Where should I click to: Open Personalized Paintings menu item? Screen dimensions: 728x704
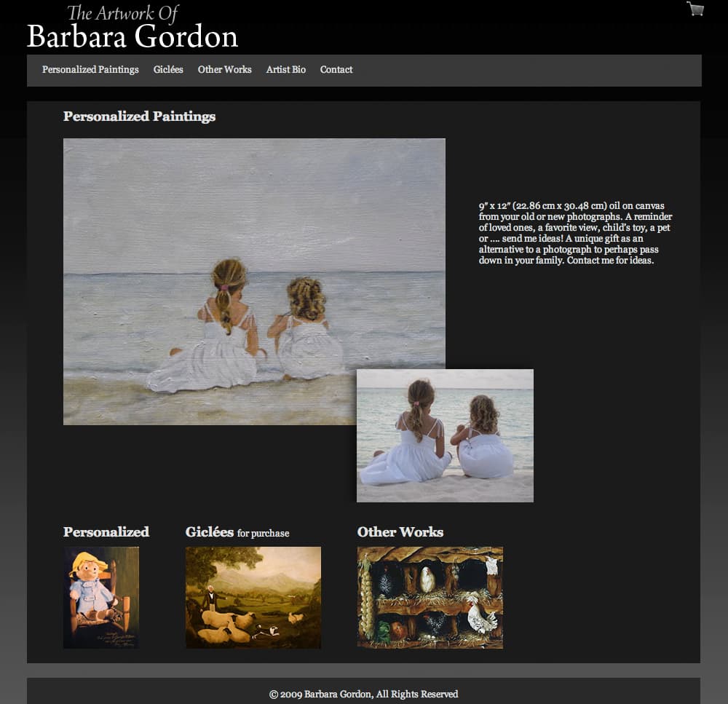tap(90, 69)
